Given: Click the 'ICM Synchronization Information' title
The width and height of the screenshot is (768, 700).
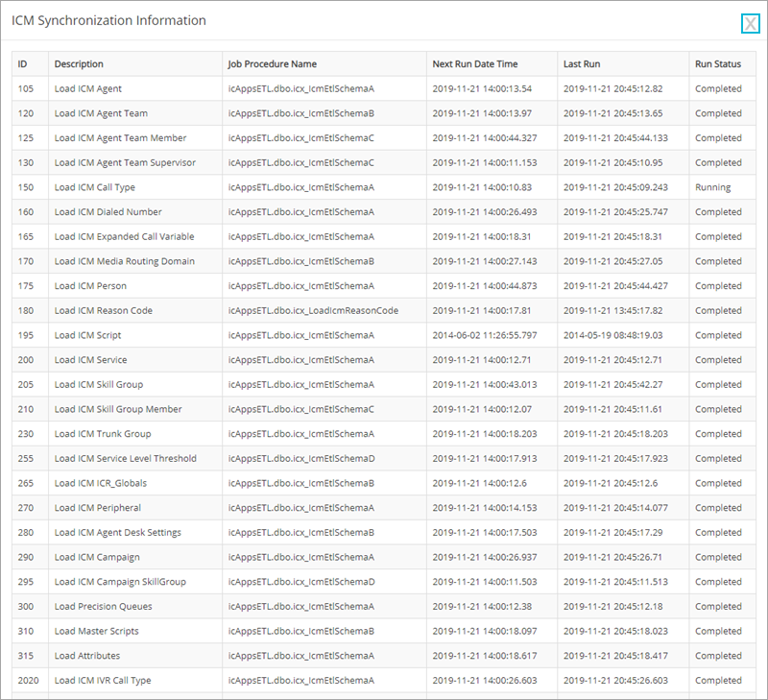Looking at the screenshot, I should (108, 20).
